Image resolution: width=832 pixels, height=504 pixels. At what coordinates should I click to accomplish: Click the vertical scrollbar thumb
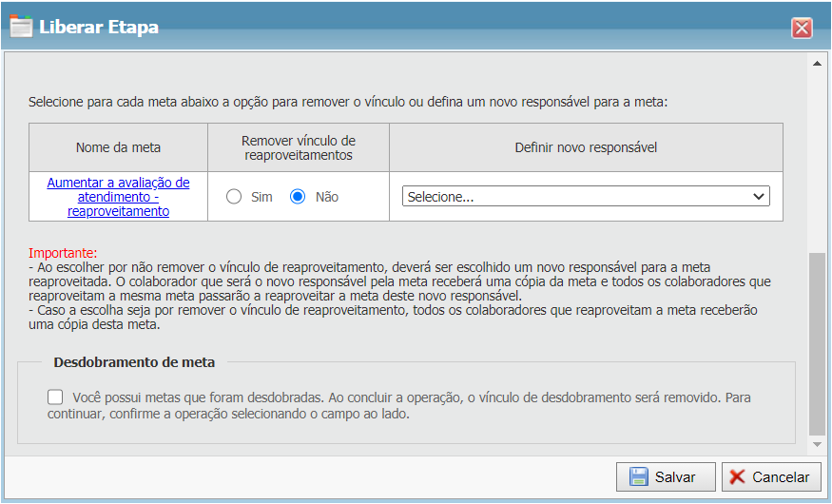(x=817, y=342)
